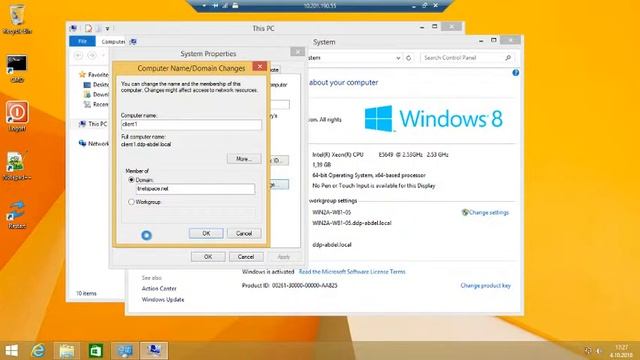
Task: Click the Change settings link
Action: pos(489,212)
